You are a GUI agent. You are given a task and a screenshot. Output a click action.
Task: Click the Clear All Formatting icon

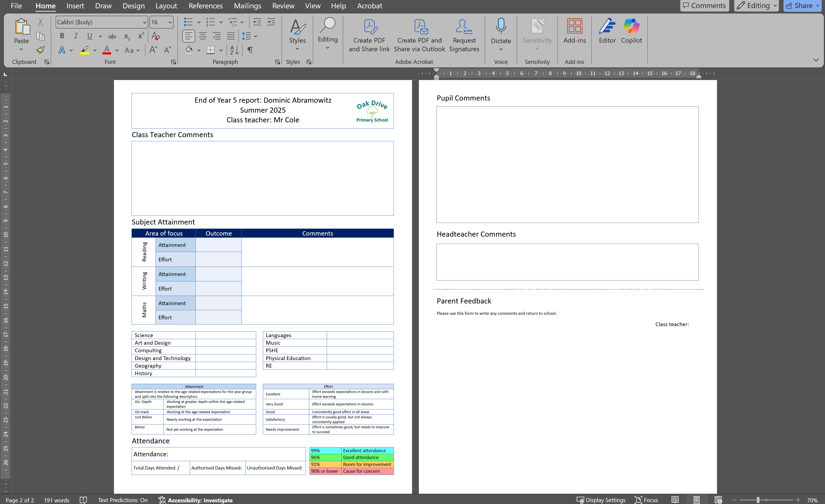[156, 36]
